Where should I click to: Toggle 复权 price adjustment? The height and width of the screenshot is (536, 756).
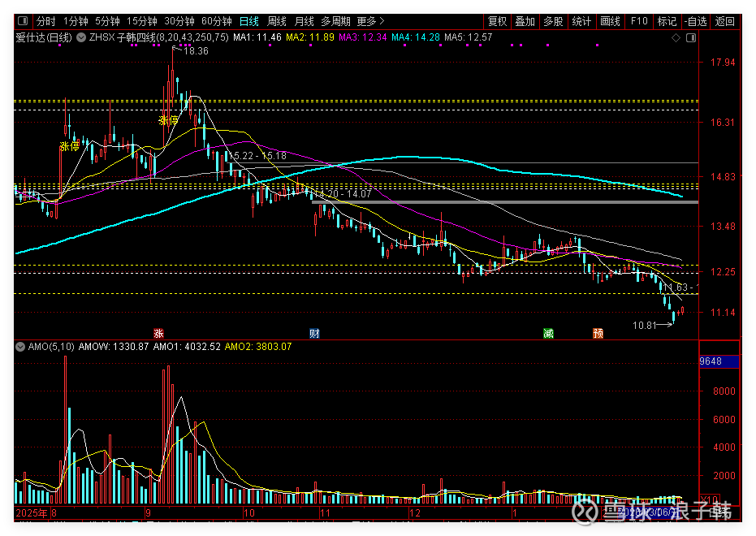coord(497,21)
